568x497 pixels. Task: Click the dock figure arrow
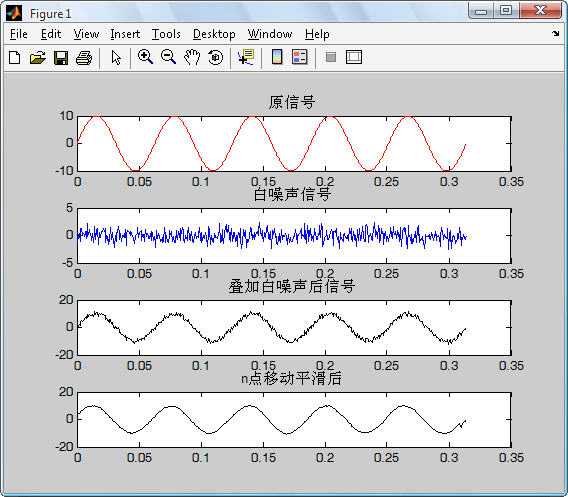[555, 34]
